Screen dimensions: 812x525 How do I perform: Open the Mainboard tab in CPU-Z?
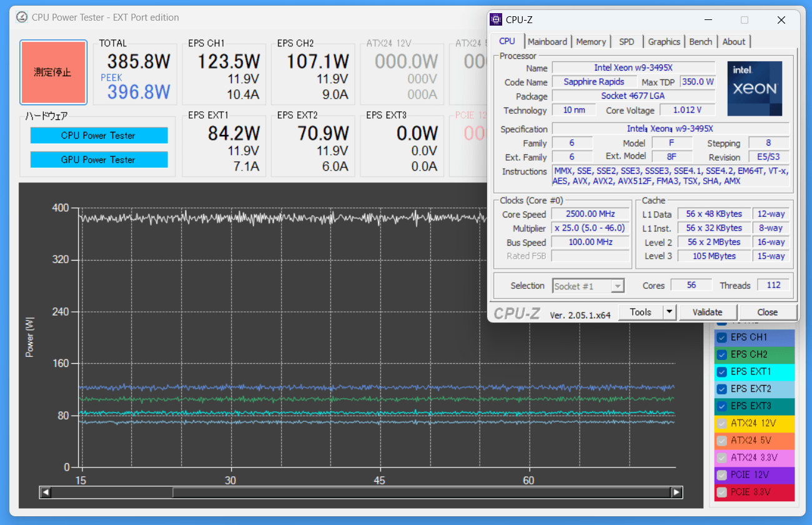548,42
